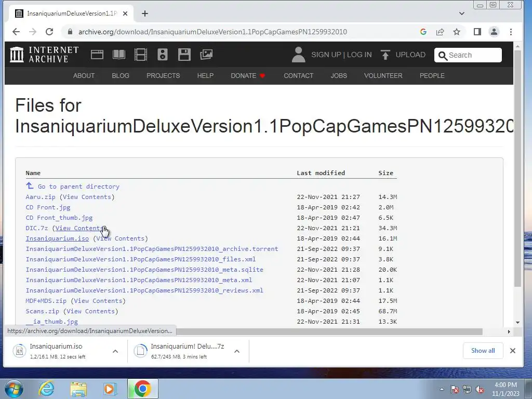Viewport: 532px width, 399px height.
Task: Open CD Front.jpg link
Action: point(48,207)
